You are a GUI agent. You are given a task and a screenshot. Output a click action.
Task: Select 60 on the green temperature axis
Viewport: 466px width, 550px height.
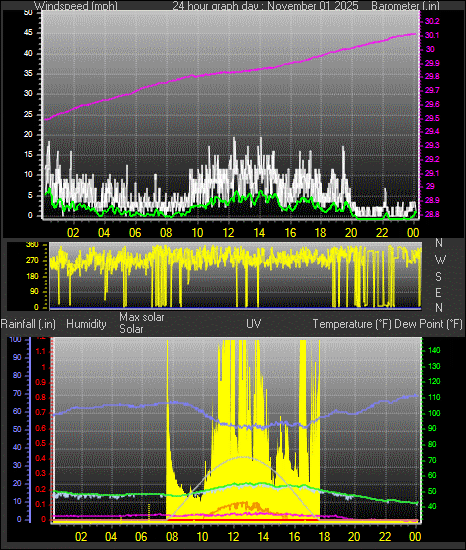(x=432, y=475)
